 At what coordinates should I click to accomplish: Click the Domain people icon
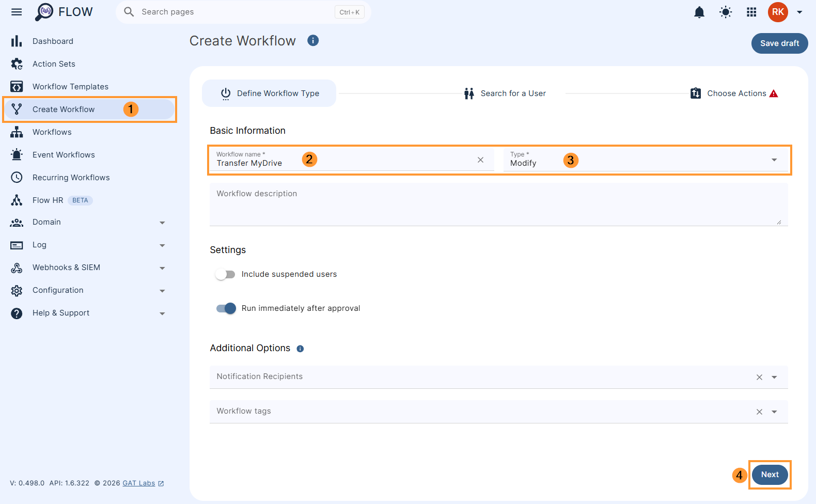click(x=17, y=223)
